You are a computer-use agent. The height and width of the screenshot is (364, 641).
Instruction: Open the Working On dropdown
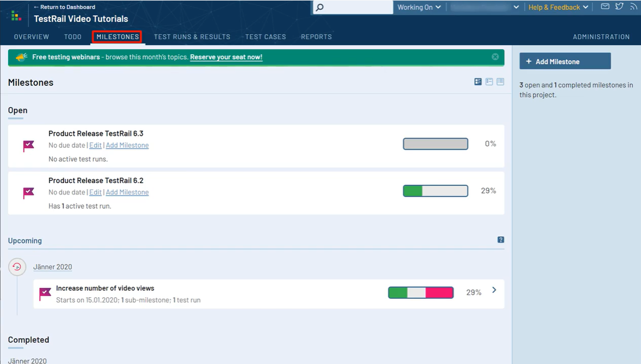click(419, 7)
